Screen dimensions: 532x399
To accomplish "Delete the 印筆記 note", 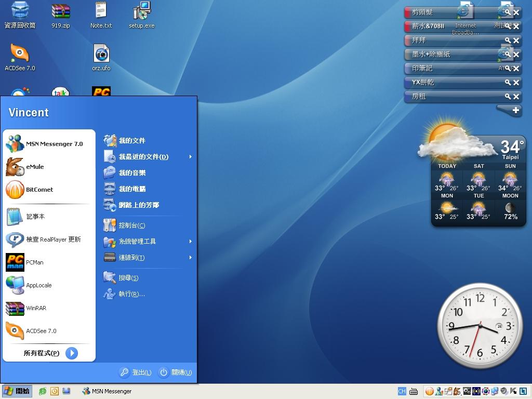I will coord(516,69).
